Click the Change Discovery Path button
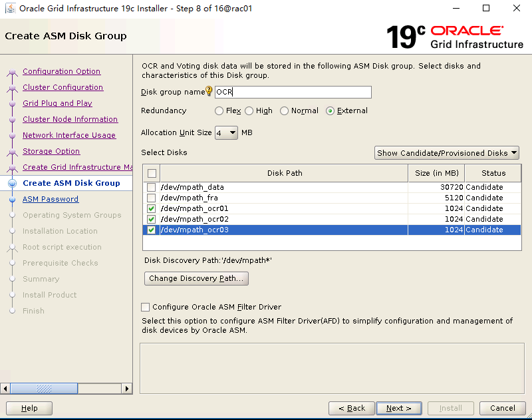This screenshot has width=532, height=420. [x=196, y=278]
